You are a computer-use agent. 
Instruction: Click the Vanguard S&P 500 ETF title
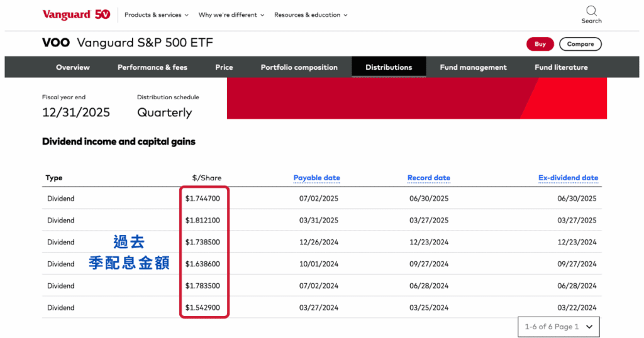[145, 43]
